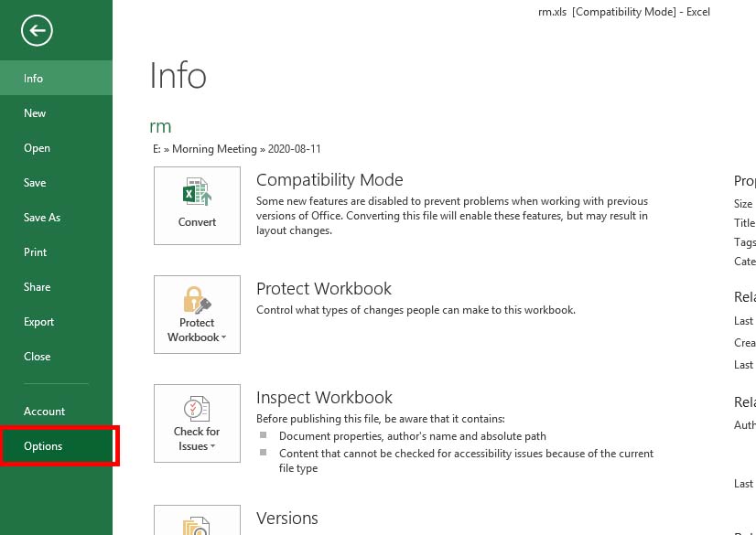756x535 pixels.
Task: Open Excel Options
Action: 44,445
